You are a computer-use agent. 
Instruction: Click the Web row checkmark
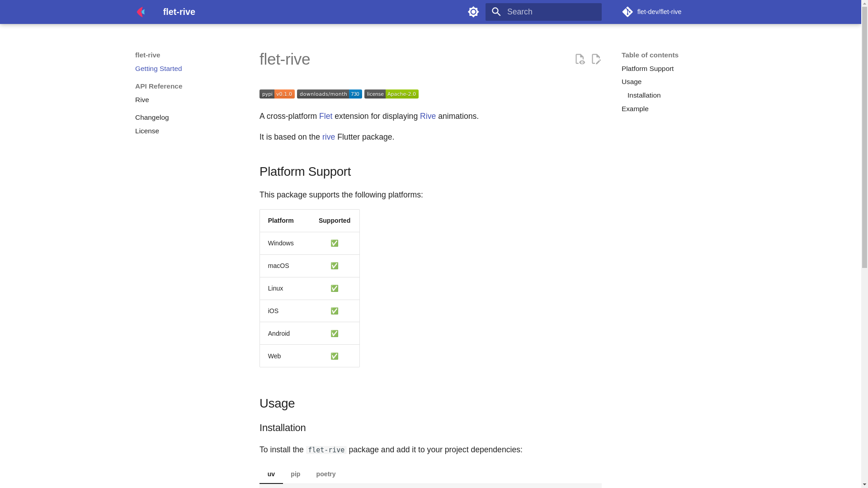(x=335, y=356)
